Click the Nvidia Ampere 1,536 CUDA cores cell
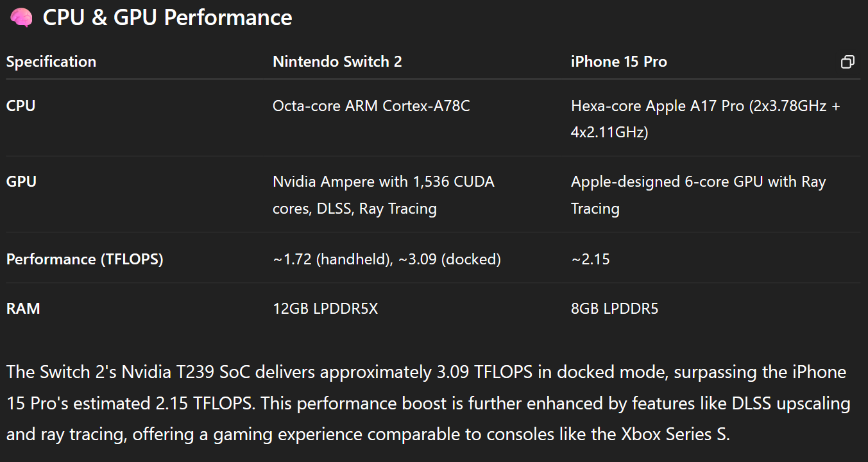This screenshot has width=868, height=462. [384, 195]
